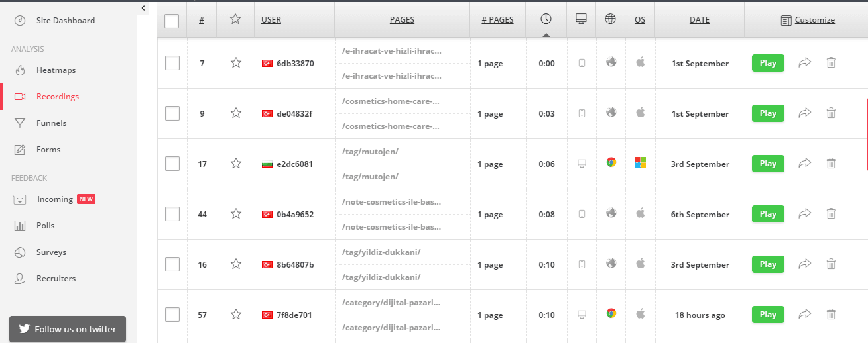
Task: Play the recording from user 8b64807b
Action: pyautogui.click(x=768, y=264)
